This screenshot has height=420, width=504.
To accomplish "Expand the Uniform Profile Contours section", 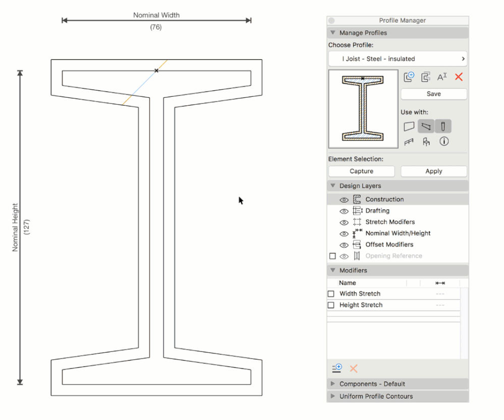I will pyautogui.click(x=333, y=396).
